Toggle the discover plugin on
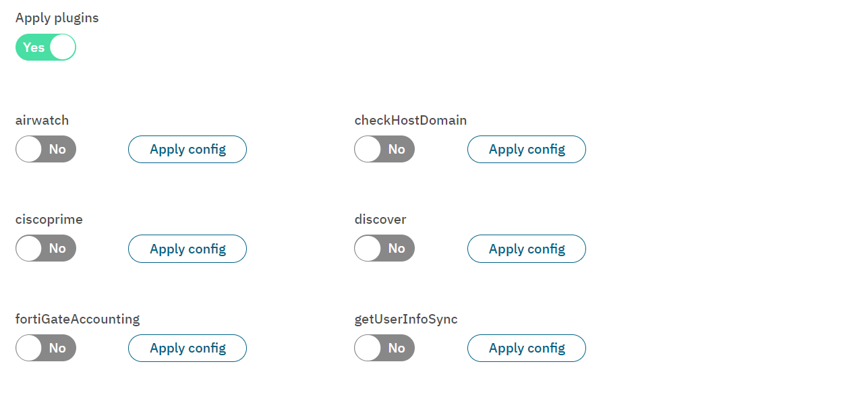Viewport: 868px width, 395px height. [384, 248]
